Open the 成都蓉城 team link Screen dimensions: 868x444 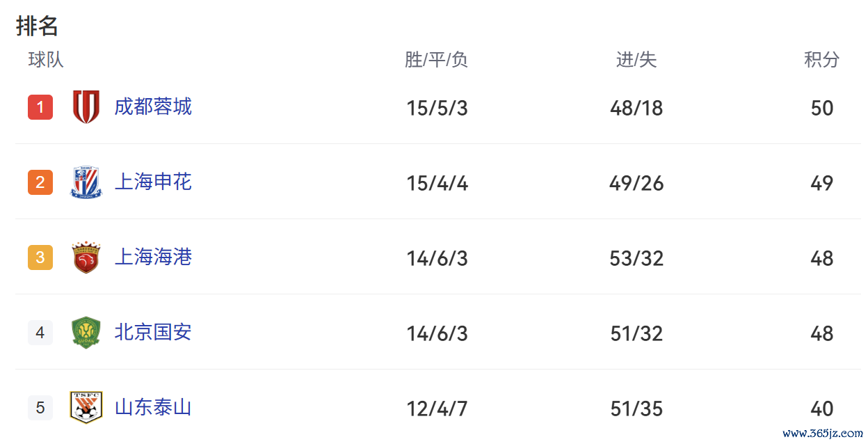click(x=153, y=107)
